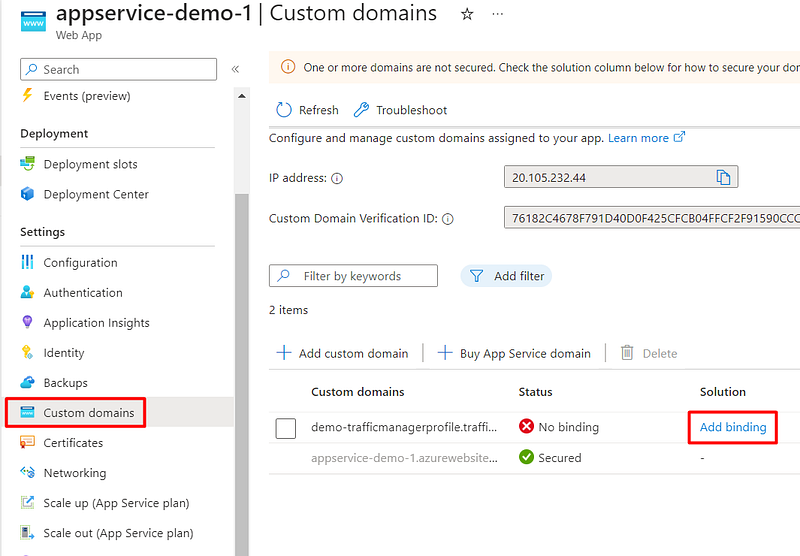Click the Events lightning bolt icon

pos(28,95)
